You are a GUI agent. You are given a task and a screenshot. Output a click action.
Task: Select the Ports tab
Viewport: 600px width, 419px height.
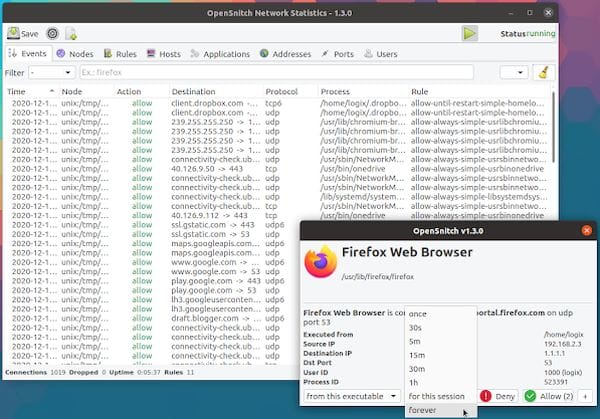[x=338, y=54]
